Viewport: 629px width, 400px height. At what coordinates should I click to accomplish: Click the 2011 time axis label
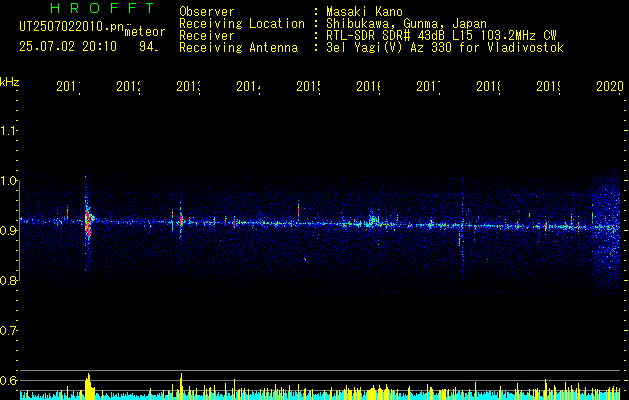68,86
